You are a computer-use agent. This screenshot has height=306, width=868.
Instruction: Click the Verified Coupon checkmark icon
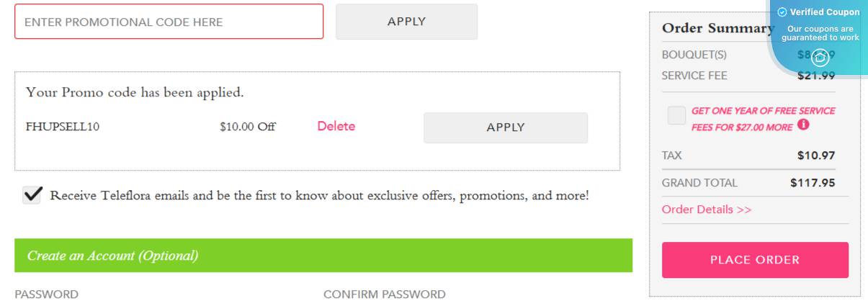point(782,12)
